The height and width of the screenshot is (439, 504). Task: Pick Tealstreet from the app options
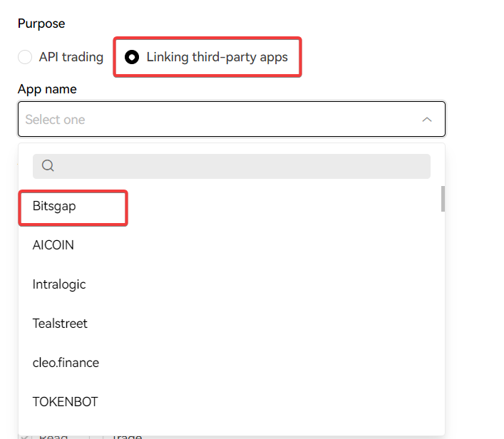click(x=60, y=324)
